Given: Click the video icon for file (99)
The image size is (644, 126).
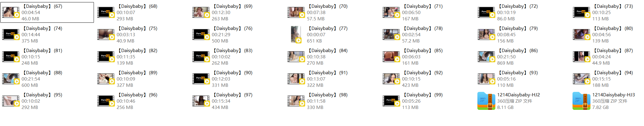Looking at the screenshot, I should click(x=391, y=101).
